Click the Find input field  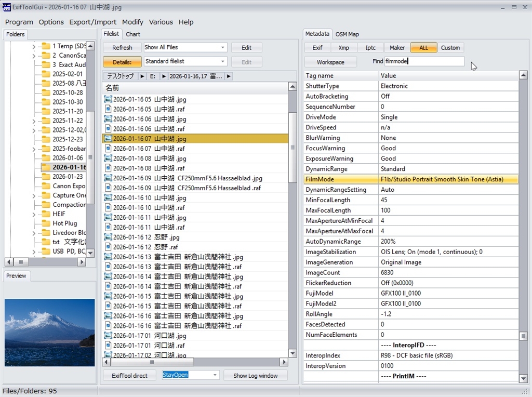(424, 61)
